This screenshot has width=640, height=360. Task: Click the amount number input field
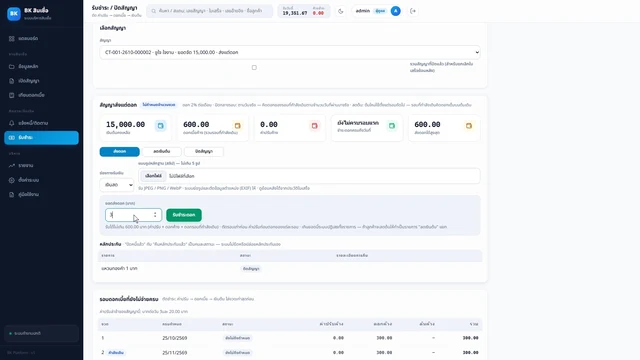[133, 215]
